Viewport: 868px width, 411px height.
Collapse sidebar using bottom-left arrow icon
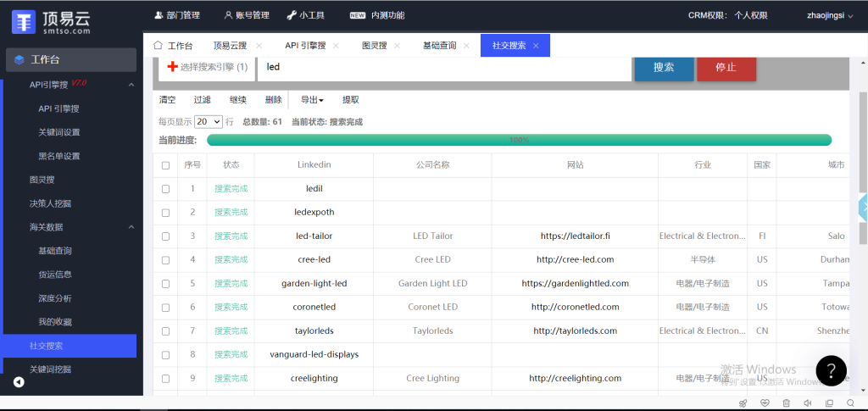(19, 382)
